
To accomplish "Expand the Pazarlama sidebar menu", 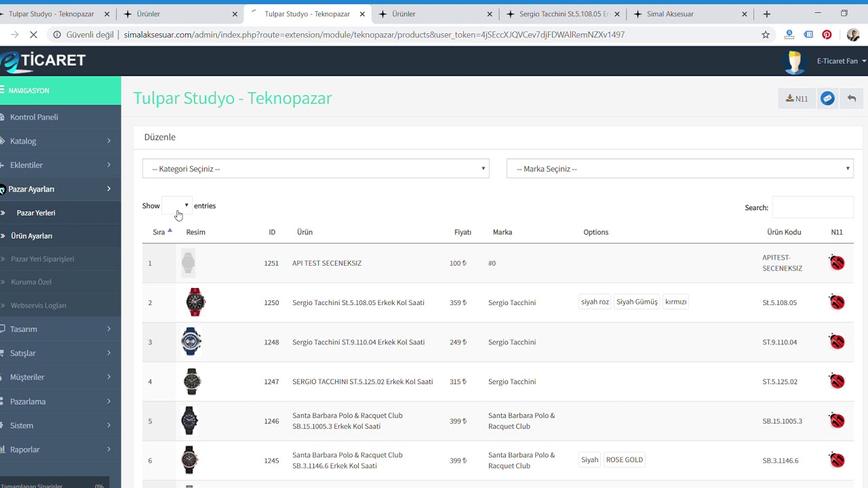I will click(60, 401).
